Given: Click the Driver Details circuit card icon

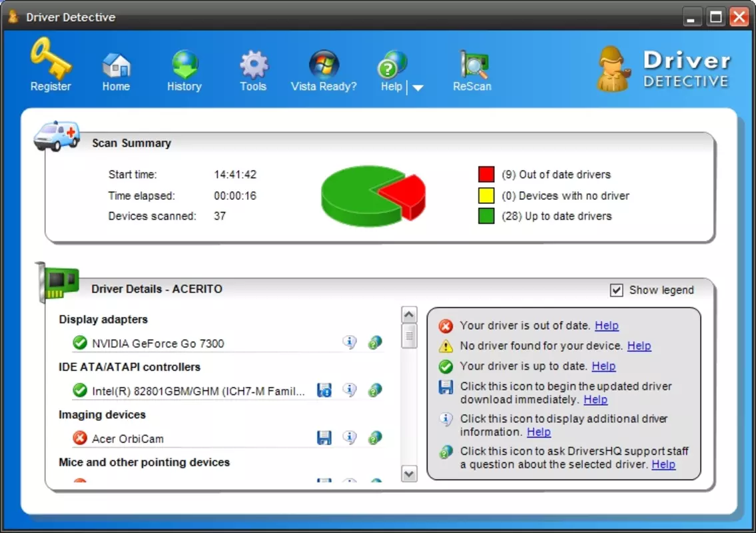Looking at the screenshot, I should click(x=57, y=282).
